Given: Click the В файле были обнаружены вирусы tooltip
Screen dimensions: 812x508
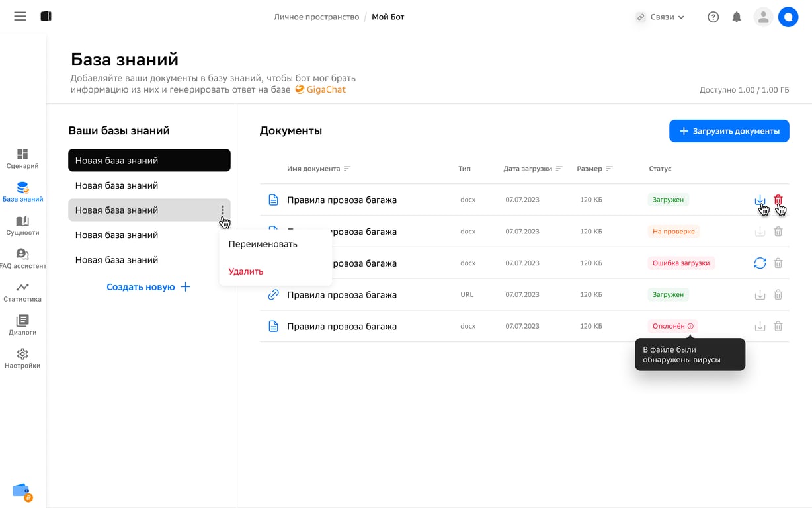Looking at the screenshot, I should [x=690, y=355].
